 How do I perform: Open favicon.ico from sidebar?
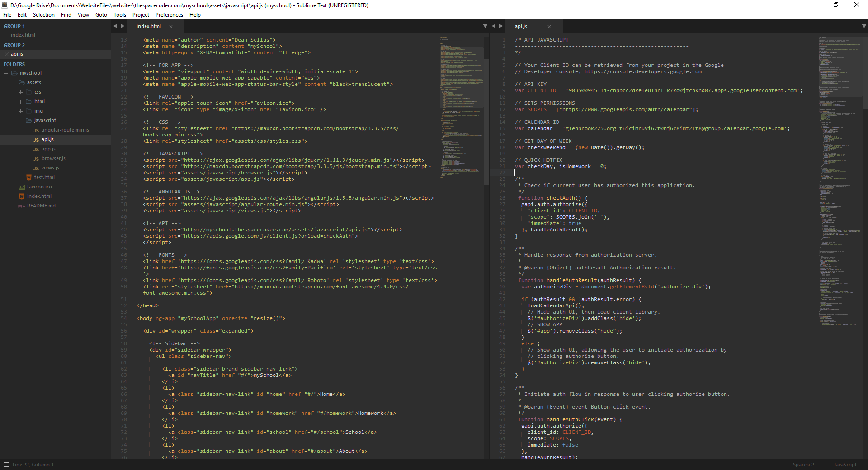tap(39, 187)
